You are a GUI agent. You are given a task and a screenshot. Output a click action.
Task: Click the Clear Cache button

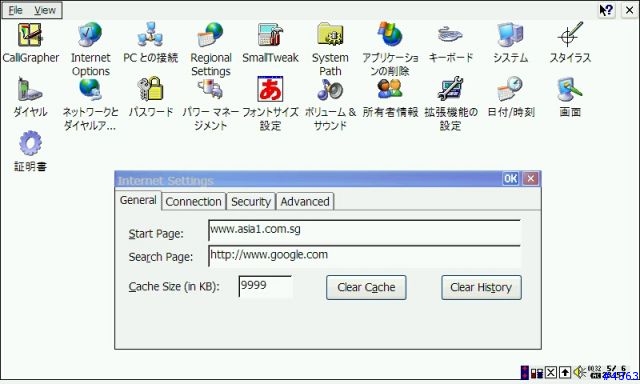coord(366,287)
